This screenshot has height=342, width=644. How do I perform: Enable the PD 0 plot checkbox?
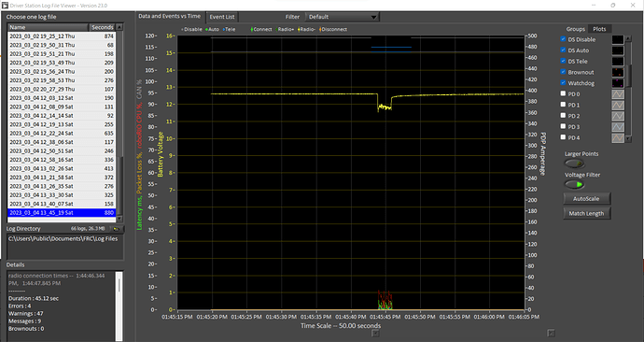[563, 93]
